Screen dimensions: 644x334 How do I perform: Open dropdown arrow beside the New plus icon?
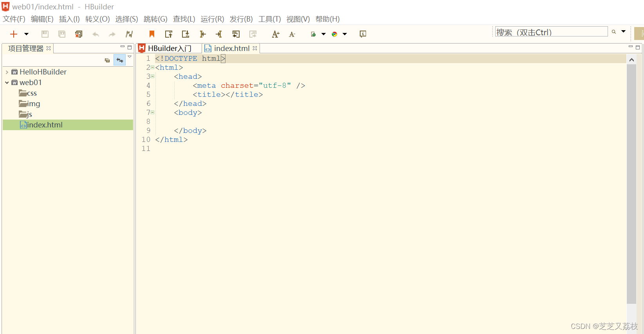coord(26,34)
